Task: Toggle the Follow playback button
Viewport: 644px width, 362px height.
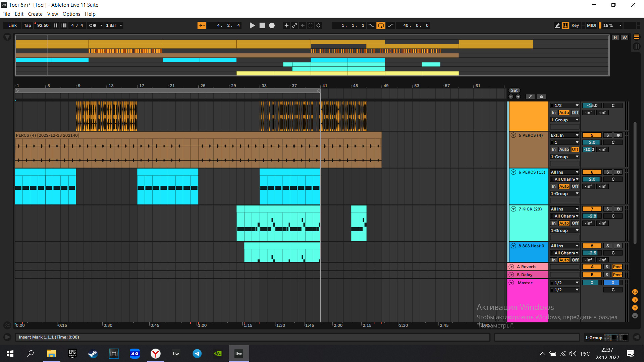Action: [x=202, y=25]
